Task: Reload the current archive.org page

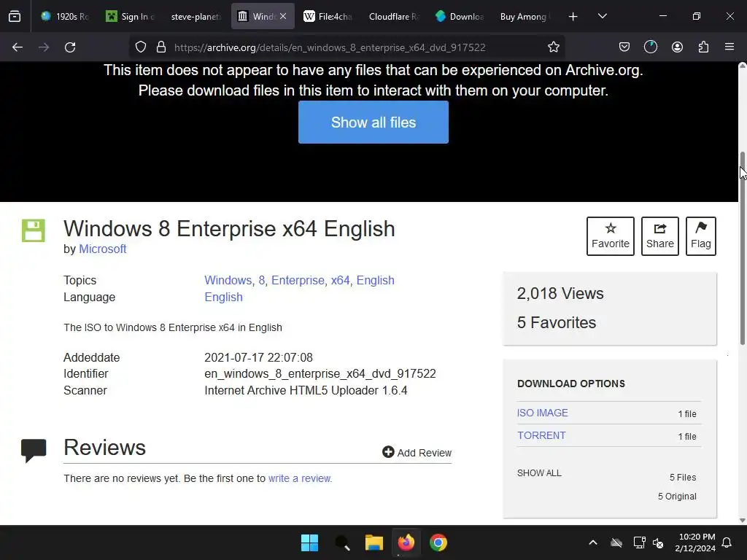Action: click(70, 47)
